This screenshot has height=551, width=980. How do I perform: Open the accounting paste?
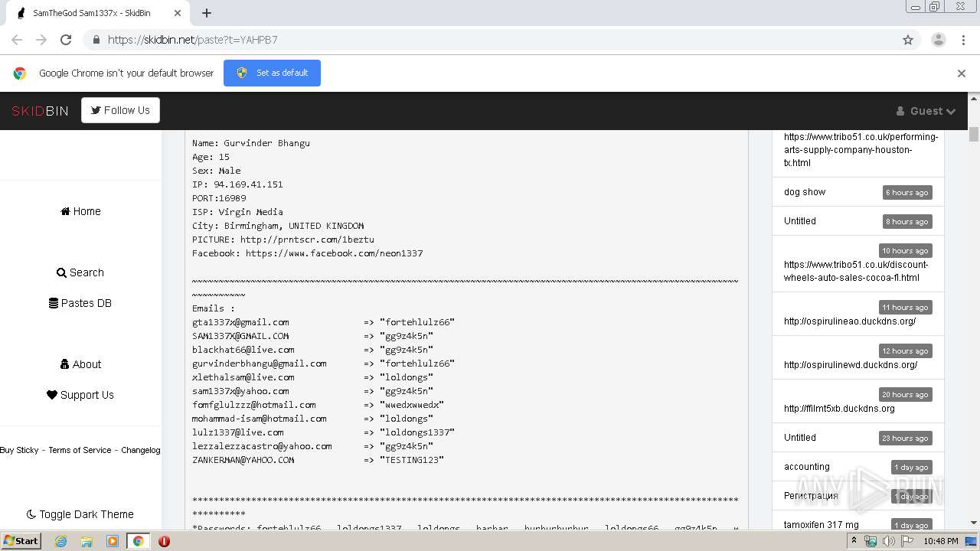[x=807, y=467]
